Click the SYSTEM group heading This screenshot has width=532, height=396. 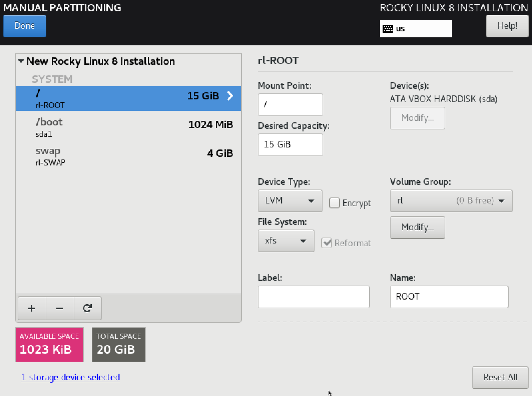(52, 79)
